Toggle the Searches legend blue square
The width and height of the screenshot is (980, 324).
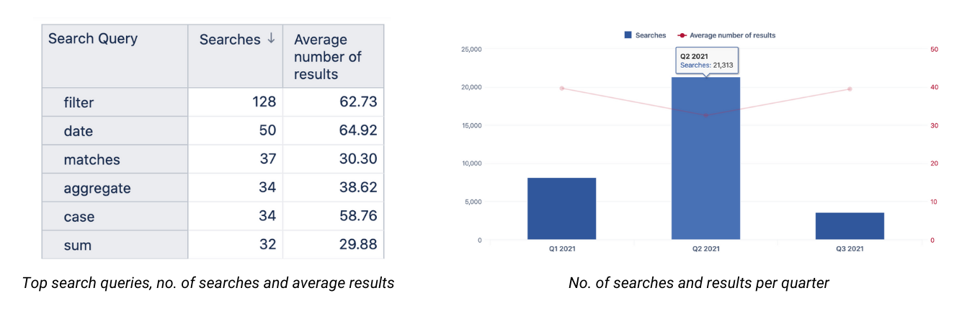628,35
